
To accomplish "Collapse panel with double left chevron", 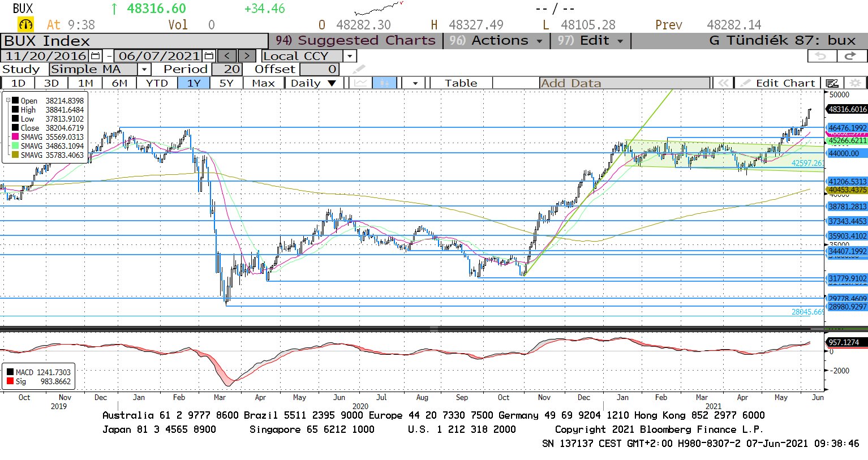I will [x=723, y=83].
